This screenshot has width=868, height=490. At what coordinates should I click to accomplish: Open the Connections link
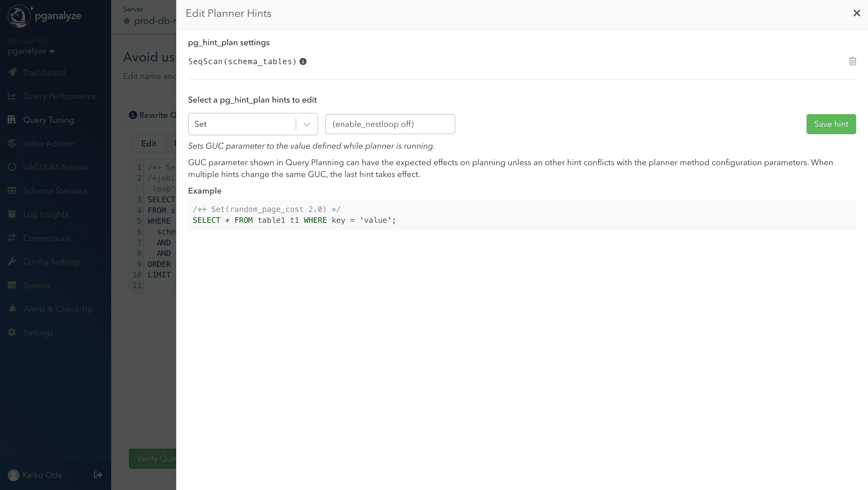tap(47, 238)
